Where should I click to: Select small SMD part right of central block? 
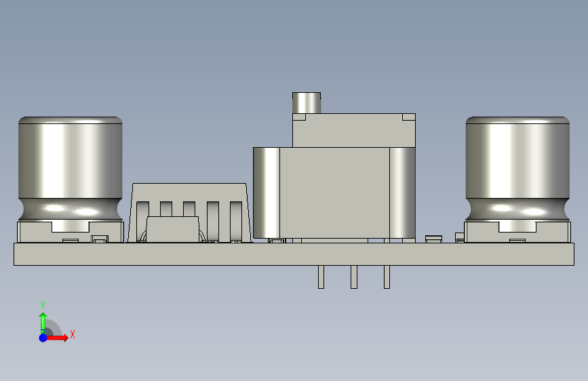click(433, 239)
